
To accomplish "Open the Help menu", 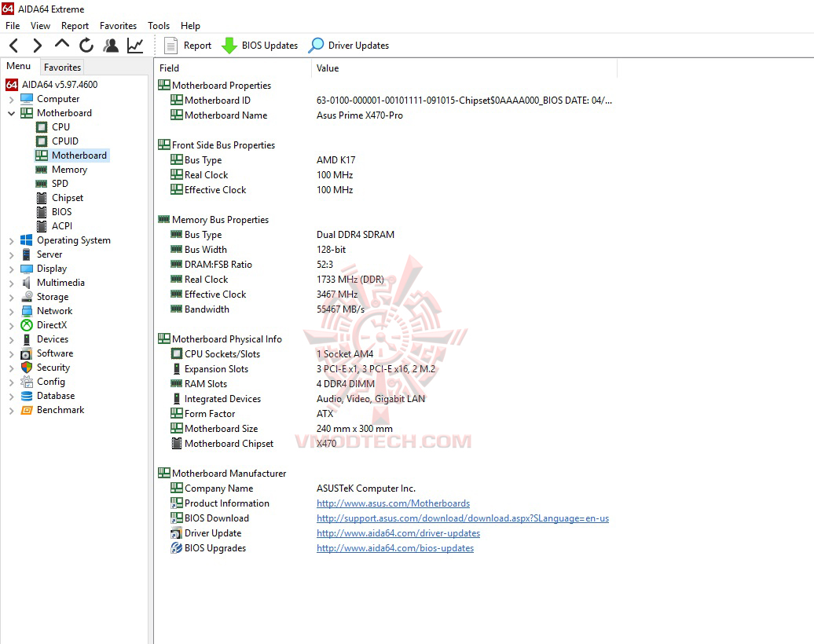I will (190, 25).
